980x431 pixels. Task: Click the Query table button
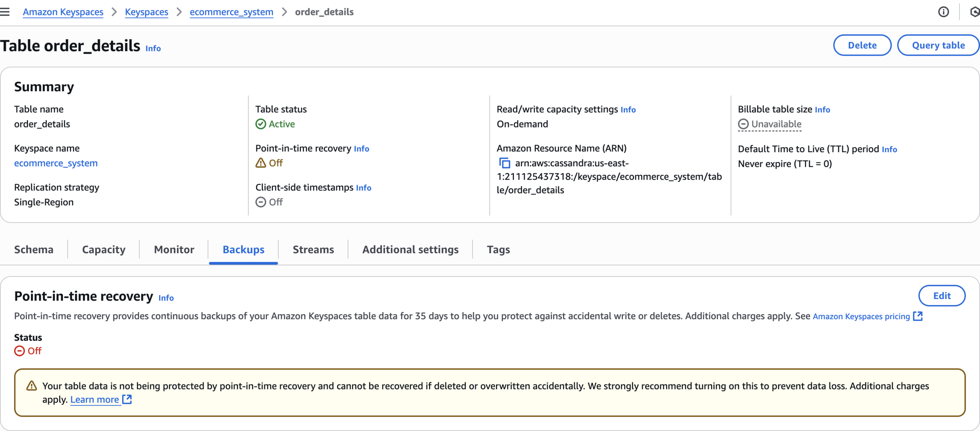pyautogui.click(x=938, y=45)
